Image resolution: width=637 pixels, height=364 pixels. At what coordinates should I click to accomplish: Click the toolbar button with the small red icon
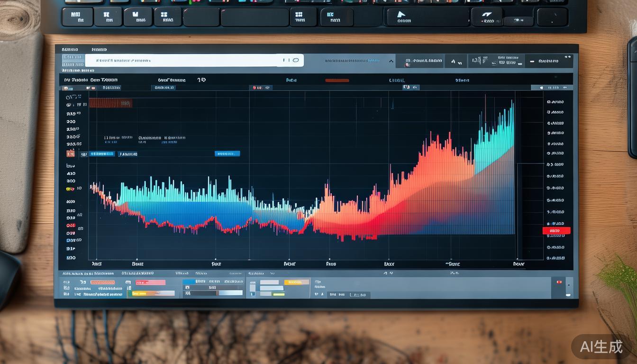pyautogui.click(x=423, y=61)
